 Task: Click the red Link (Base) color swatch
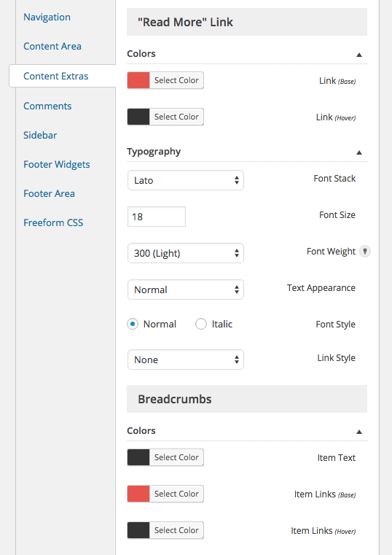click(138, 80)
